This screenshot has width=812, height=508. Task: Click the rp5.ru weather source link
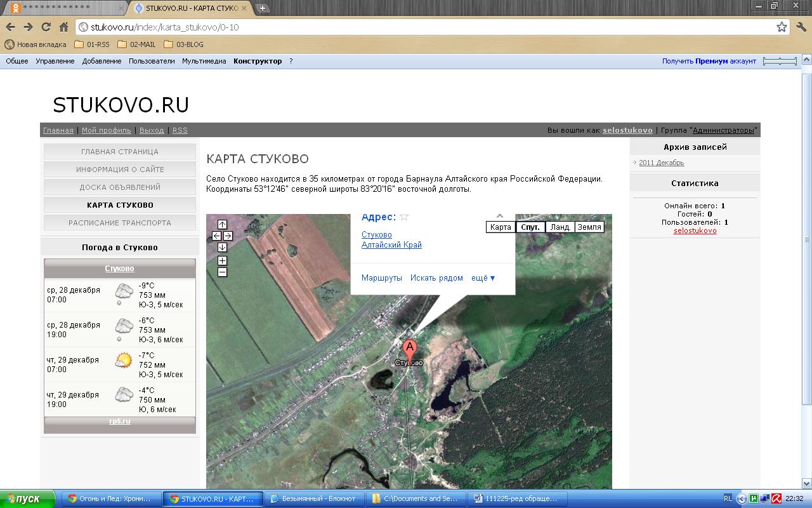click(x=119, y=421)
